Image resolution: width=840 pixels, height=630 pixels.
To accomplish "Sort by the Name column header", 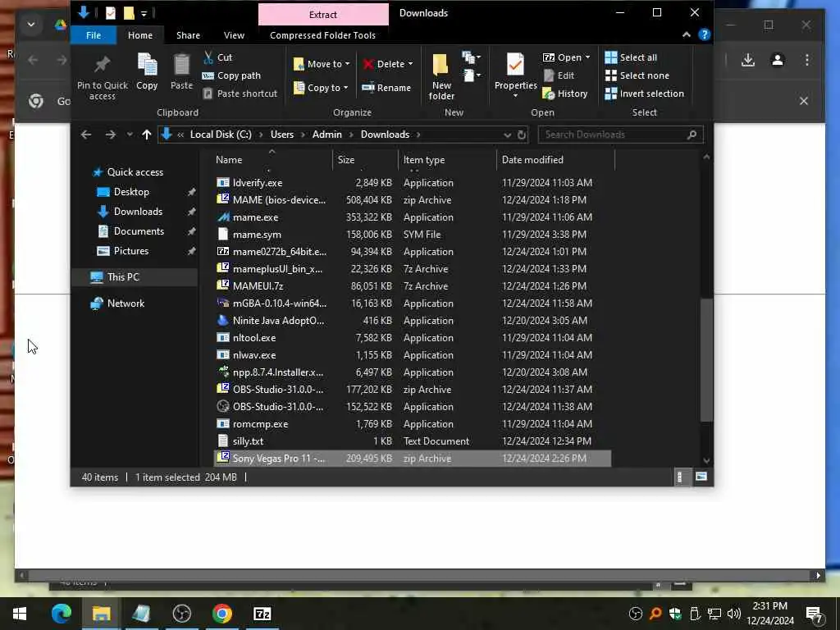I will (229, 160).
